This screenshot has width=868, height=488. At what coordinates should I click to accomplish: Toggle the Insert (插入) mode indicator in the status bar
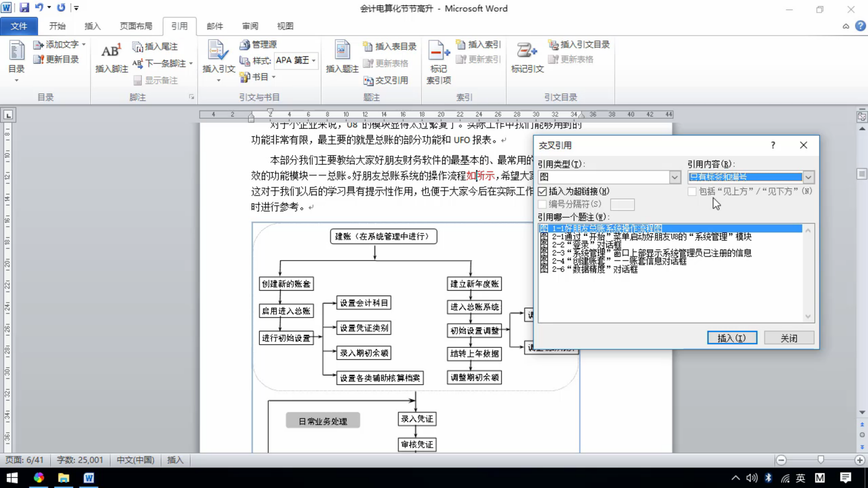pyautogui.click(x=175, y=460)
